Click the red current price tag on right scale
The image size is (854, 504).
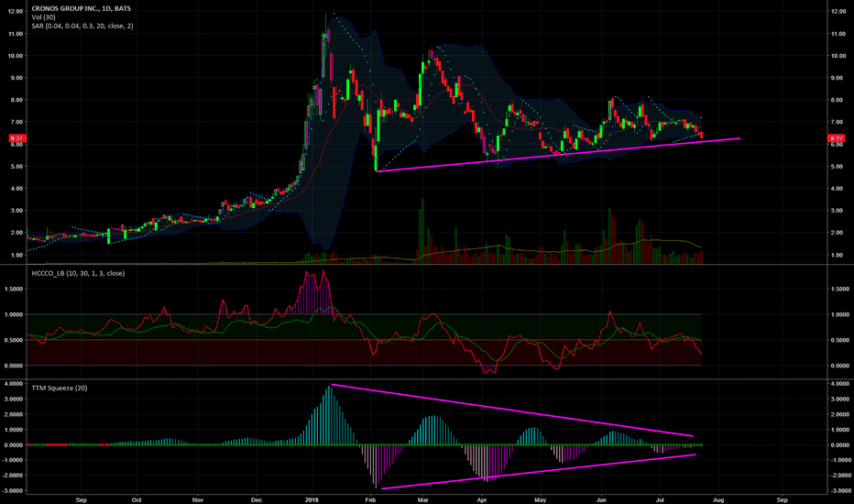click(x=836, y=138)
